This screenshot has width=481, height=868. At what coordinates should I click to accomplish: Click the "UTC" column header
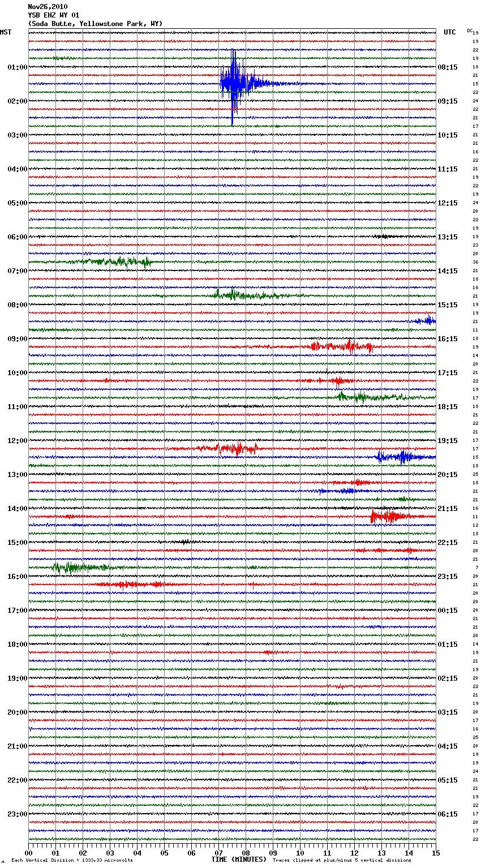click(x=450, y=32)
